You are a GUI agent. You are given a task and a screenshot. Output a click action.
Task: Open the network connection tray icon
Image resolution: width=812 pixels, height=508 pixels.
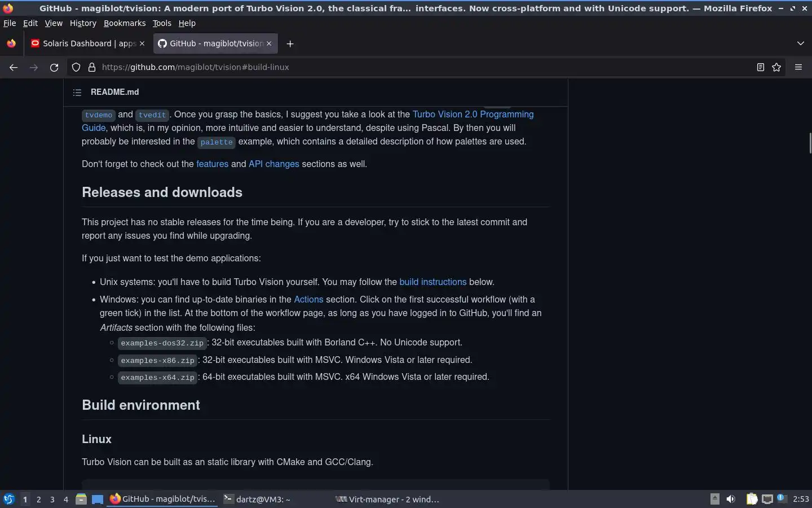click(767, 499)
